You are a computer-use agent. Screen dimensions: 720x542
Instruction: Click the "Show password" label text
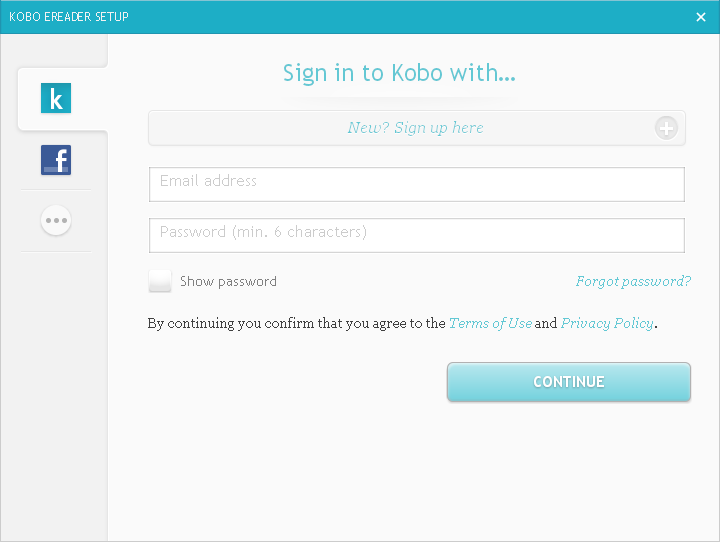pyautogui.click(x=228, y=282)
